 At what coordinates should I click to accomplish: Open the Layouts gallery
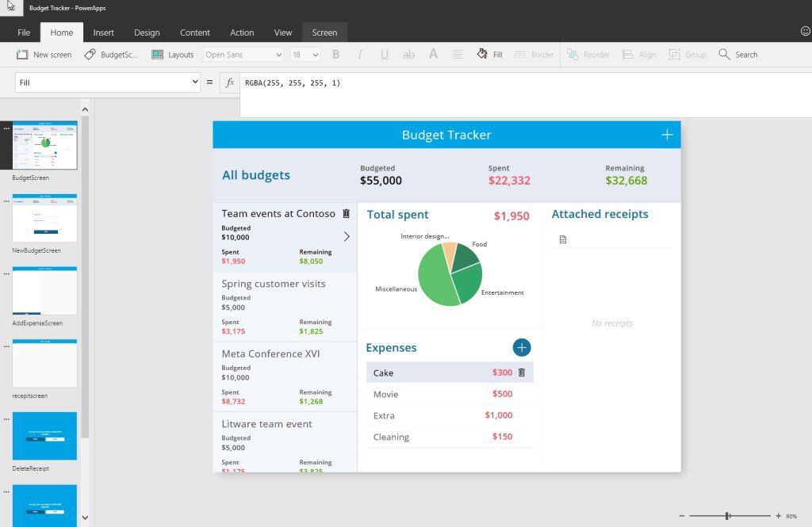(172, 55)
